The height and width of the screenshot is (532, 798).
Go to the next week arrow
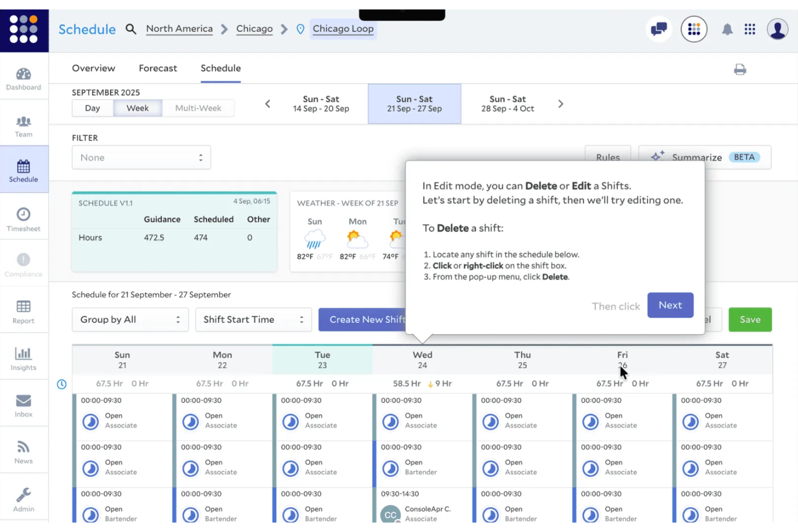(x=561, y=103)
